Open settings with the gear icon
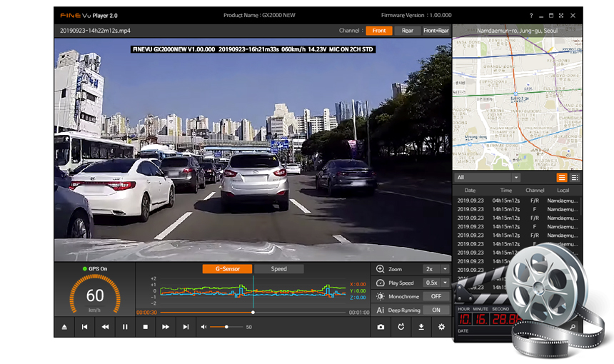This screenshot has width=614, height=364. click(x=441, y=327)
